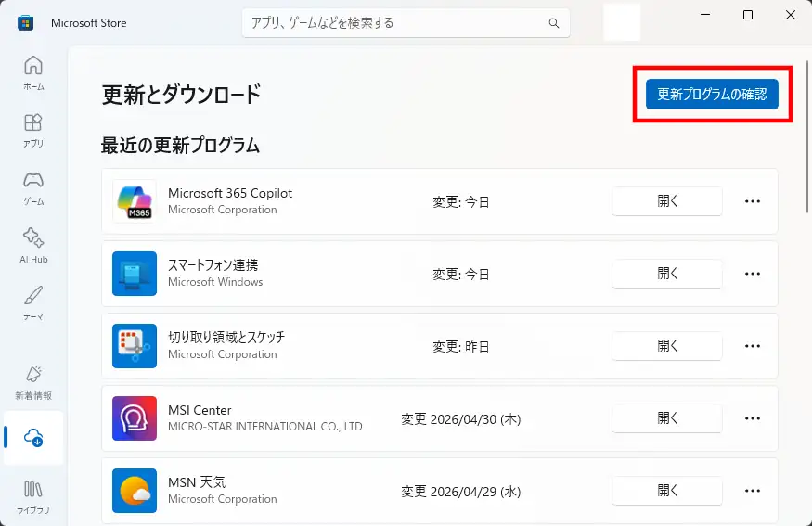Viewport: 812px width, 526px height.
Task: Open スマートフォン連携 with 開く button
Action: click(x=667, y=274)
